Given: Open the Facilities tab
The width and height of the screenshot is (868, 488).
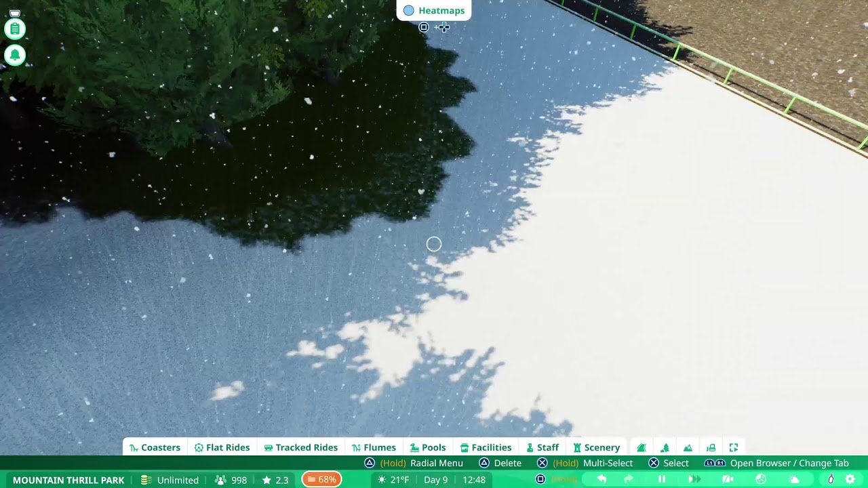Looking at the screenshot, I should [486, 447].
